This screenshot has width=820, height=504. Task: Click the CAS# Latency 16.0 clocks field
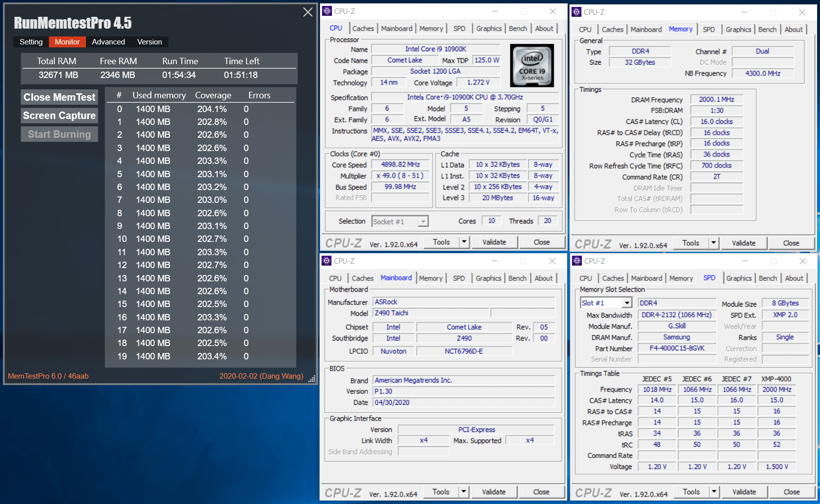(x=716, y=121)
